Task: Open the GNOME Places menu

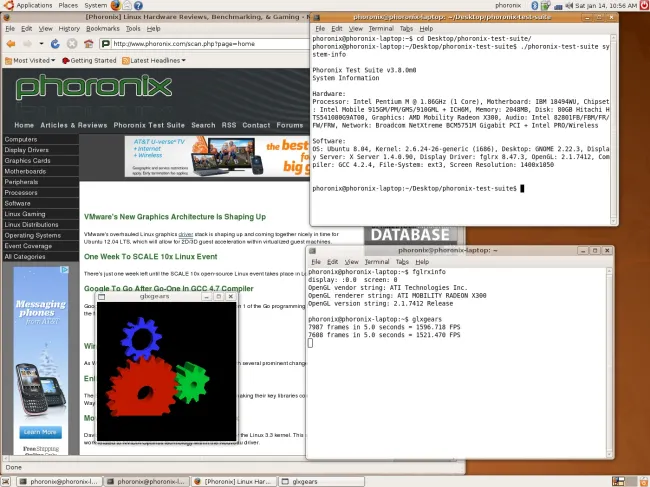Action: pos(68,5)
